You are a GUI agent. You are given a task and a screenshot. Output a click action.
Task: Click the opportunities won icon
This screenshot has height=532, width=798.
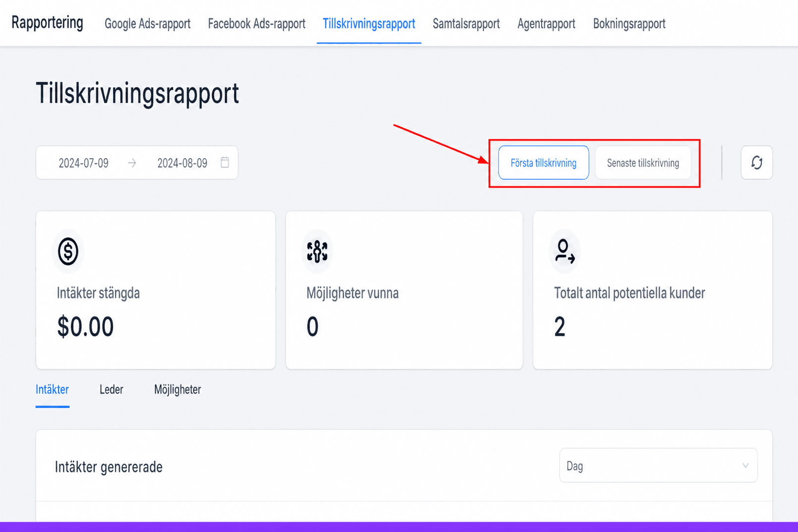point(317,251)
